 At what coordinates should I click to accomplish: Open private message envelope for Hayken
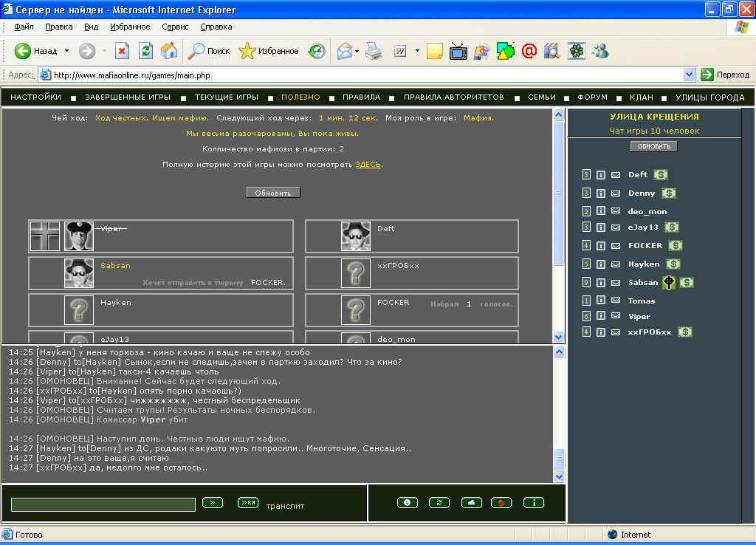coord(615,264)
